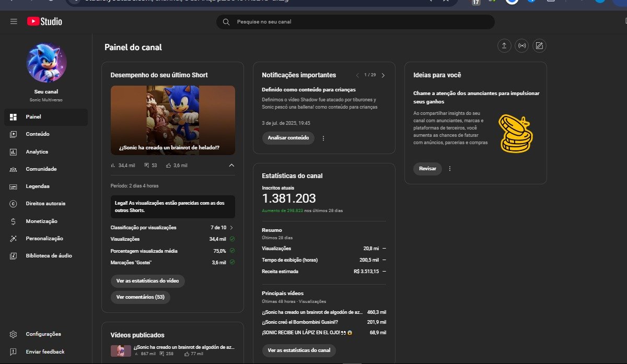Click the views bar-chart icon under the Short thumbnail

[x=113, y=166]
